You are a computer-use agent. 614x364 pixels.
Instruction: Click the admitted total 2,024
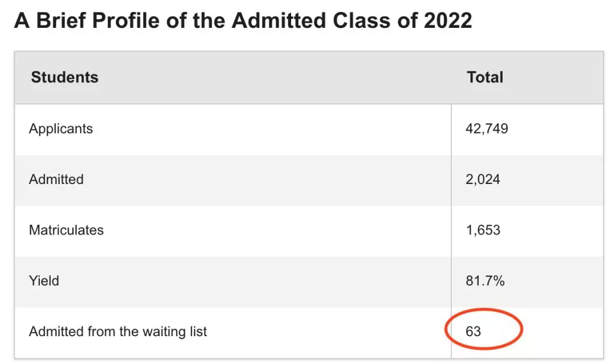(483, 179)
